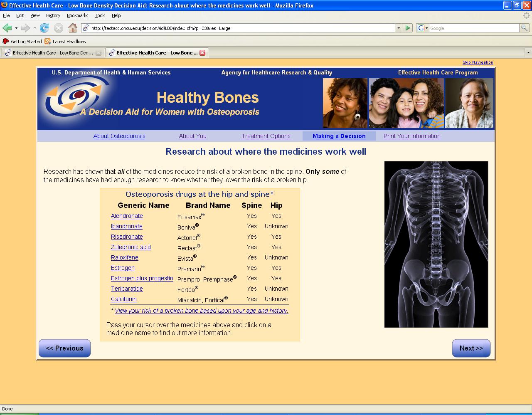Image resolution: width=532 pixels, height=415 pixels.
Task: Click the Healthy Bones banner title
Action: point(208,97)
